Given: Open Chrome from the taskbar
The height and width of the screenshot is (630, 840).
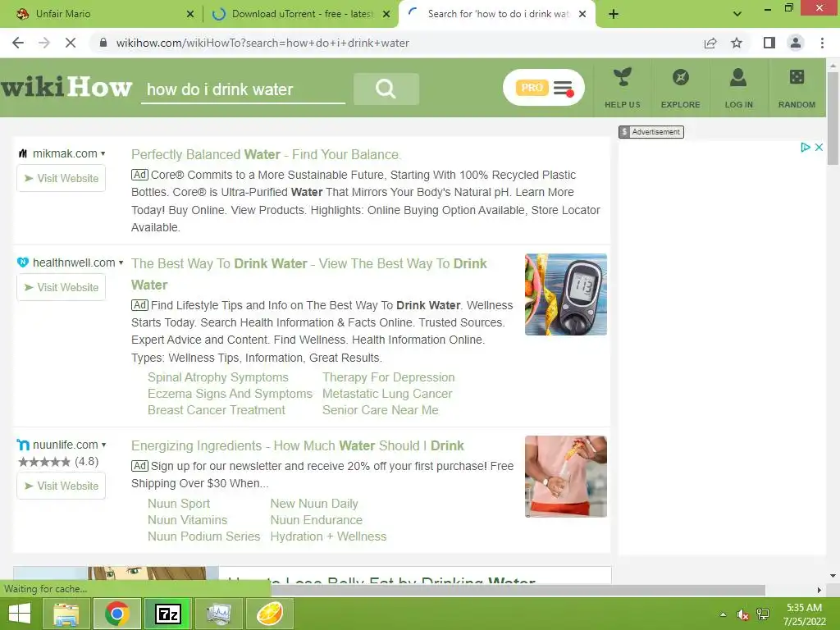Looking at the screenshot, I should [116, 614].
